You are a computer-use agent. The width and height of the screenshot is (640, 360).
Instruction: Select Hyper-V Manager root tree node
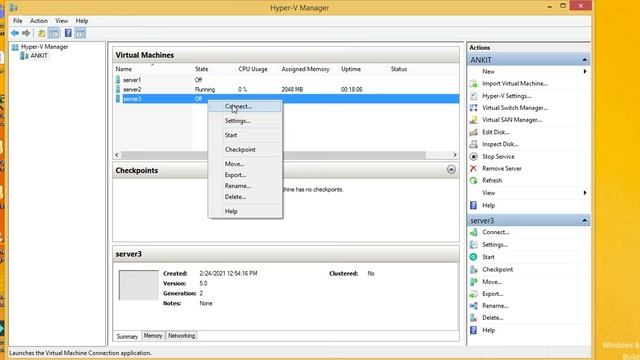click(x=44, y=47)
